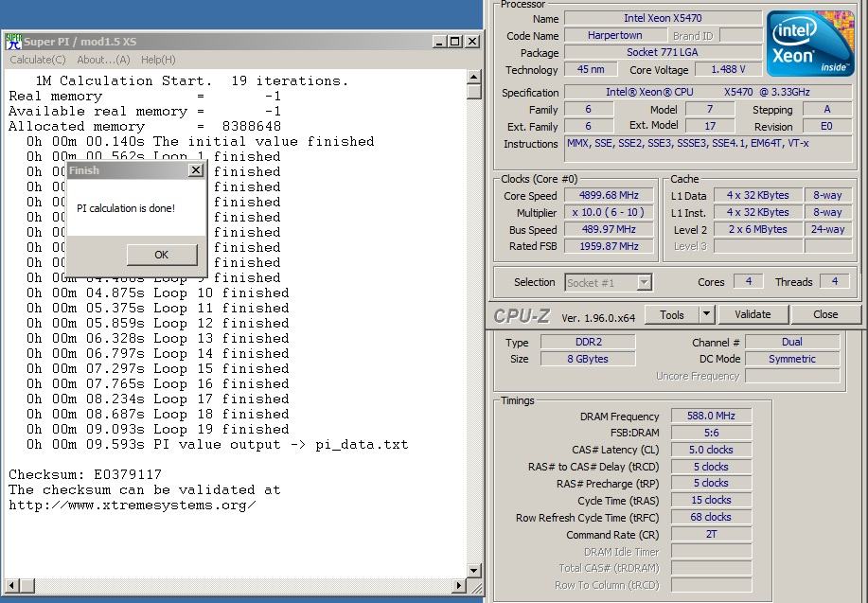The height and width of the screenshot is (603, 868).
Task: Click Super PI vertical scrollbar down arrow
Action: pyautogui.click(x=474, y=570)
